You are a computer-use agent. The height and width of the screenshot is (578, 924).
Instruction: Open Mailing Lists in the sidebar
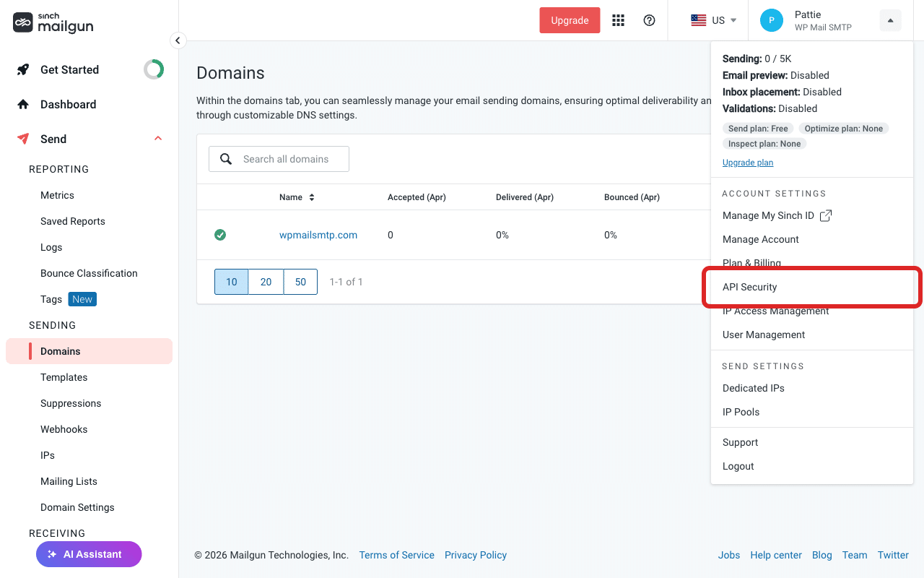69,481
